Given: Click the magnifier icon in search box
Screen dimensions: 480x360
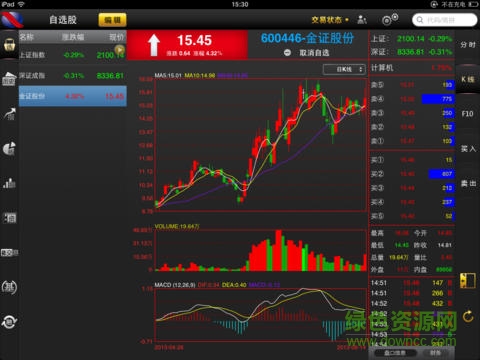Looking at the screenshot, I should pyautogui.click(x=420, y=20).
